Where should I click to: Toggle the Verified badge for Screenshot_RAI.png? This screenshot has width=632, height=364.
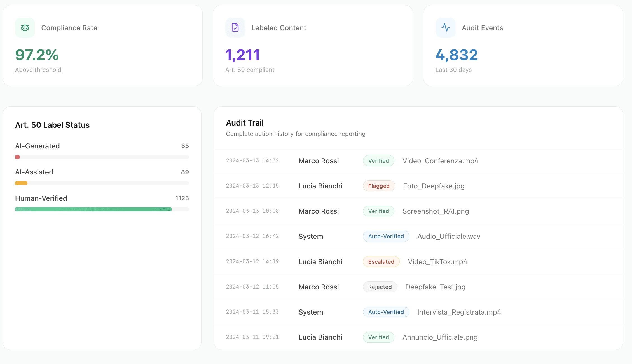(378, 211)
